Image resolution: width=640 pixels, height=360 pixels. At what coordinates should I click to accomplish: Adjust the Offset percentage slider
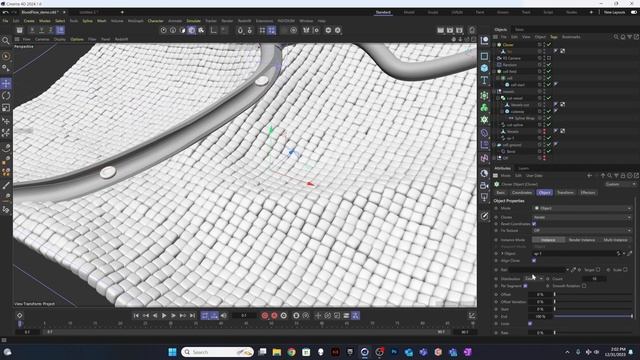click(593, 294)
